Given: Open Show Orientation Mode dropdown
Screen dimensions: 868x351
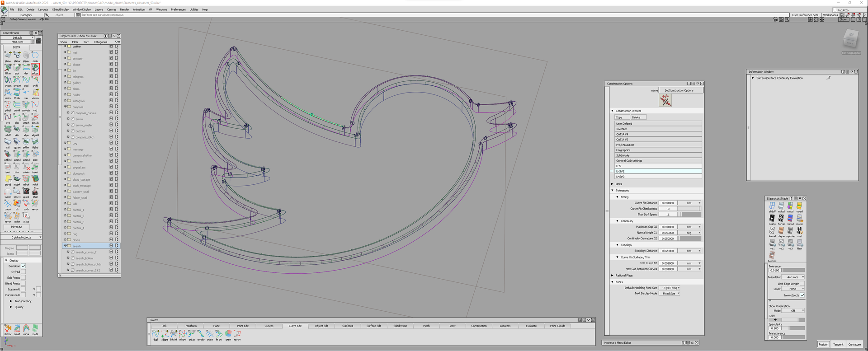Looking at the screenshot, I should pos(793,310).
